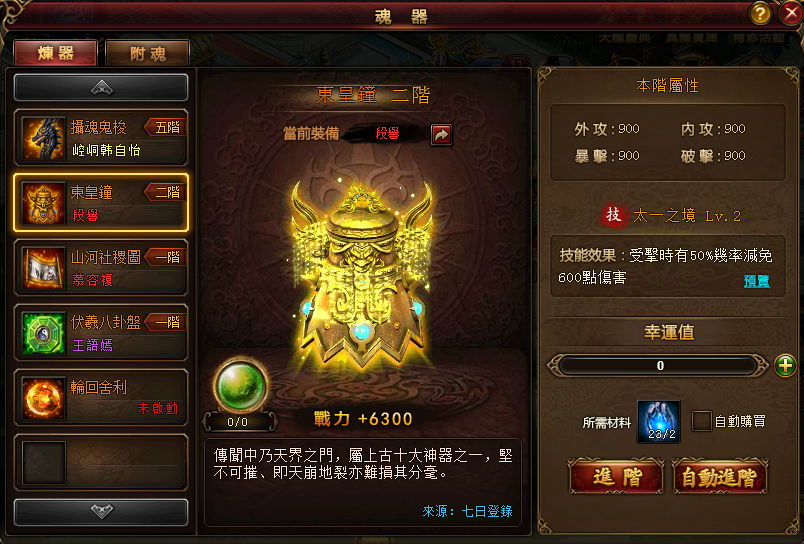Switch to the 附魂 tab
804x544 pixels.
tap(148, 53)
